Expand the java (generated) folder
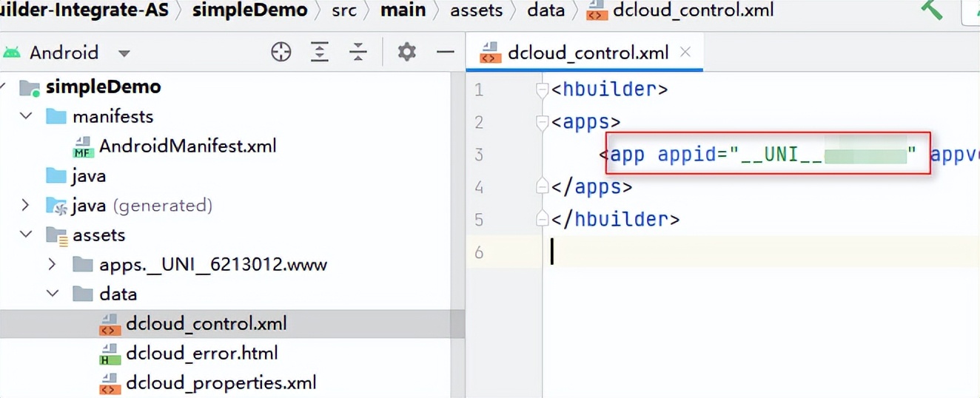Screen dimensions: 980x398 tap(27, 205)
